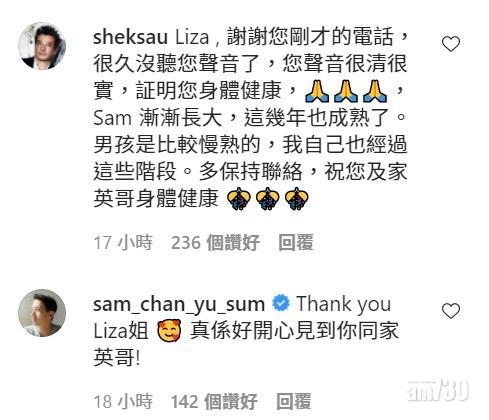Click the middle praying hands emoji
The width and height of the screenshot is (489, 420).
point(346,91)
